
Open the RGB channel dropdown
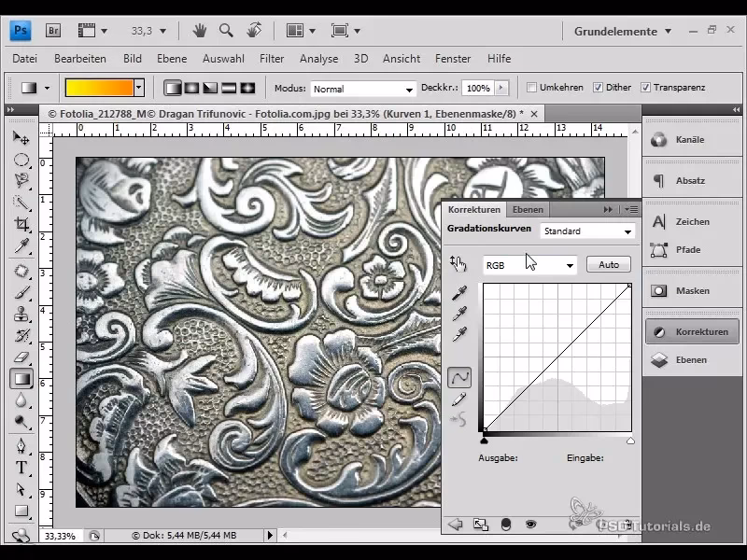tap(529, 265)
